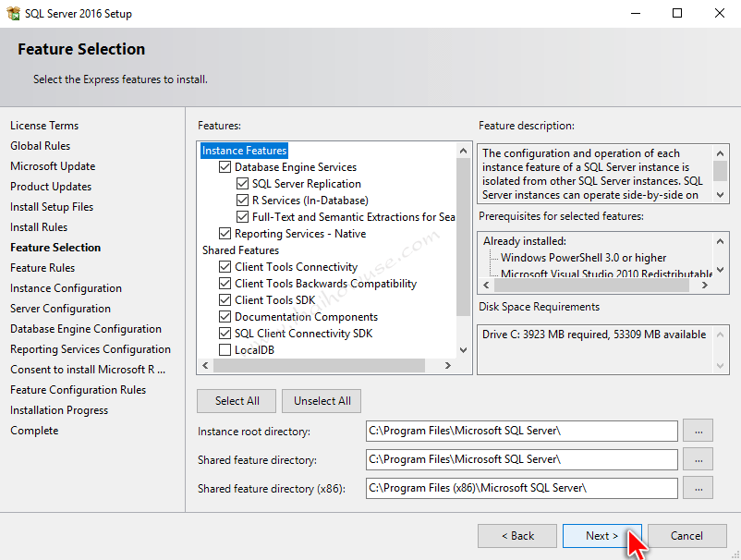Image resolution: width=741 pixels, height=560 pixels.
Task: Toggle R Services (In-Database) checkbox
Action: click(x=242, y=201)
